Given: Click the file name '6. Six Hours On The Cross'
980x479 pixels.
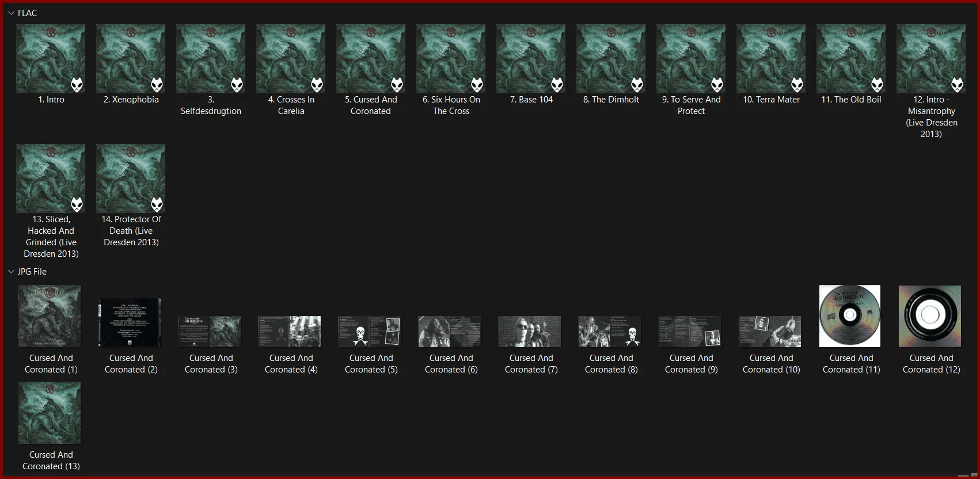Looking at the screenshot, I should pos(451,105).
